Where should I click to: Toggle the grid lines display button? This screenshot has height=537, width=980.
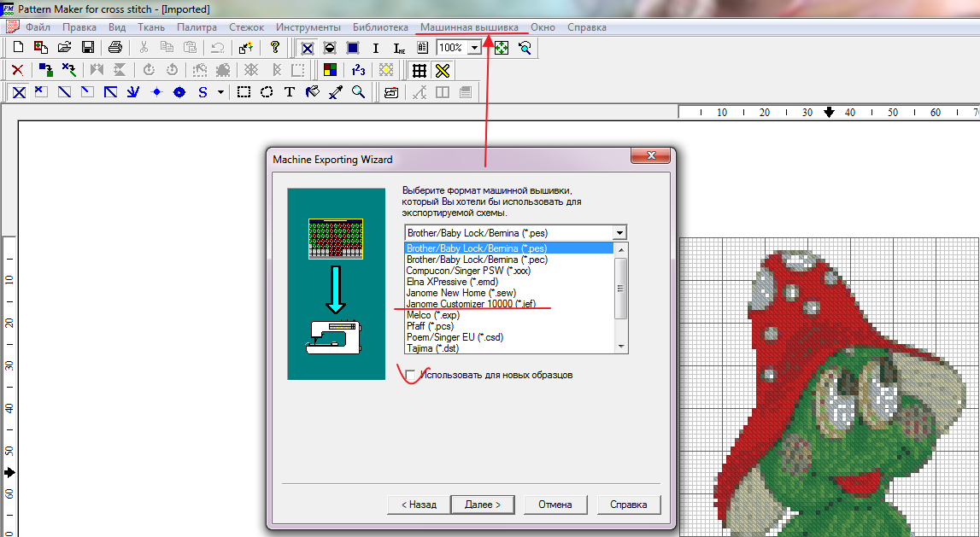420,70
